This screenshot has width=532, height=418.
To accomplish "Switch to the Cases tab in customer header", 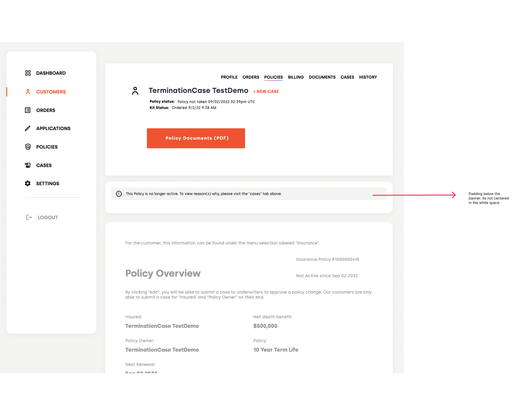I will (347, 77).
